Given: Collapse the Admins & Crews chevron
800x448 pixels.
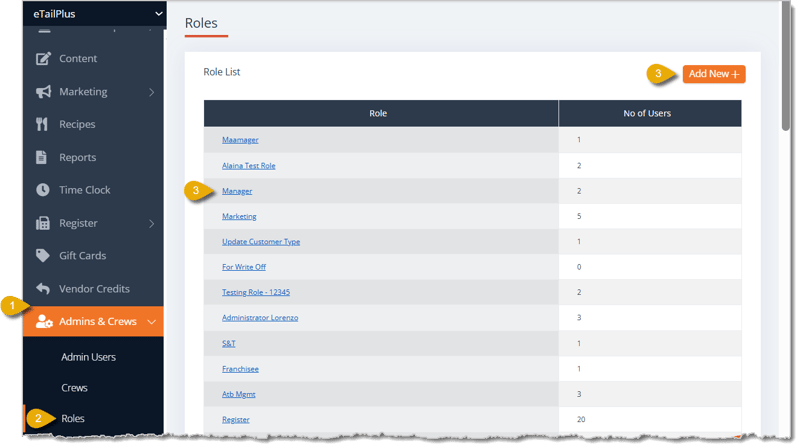Looking at the screenshot, I should [152, 322].
